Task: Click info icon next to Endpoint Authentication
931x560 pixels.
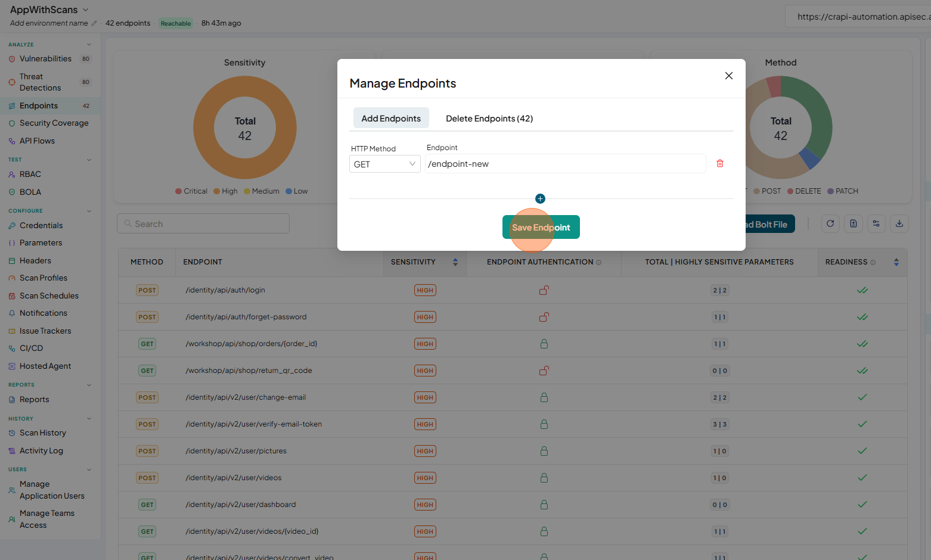Action: click(599, 262)
